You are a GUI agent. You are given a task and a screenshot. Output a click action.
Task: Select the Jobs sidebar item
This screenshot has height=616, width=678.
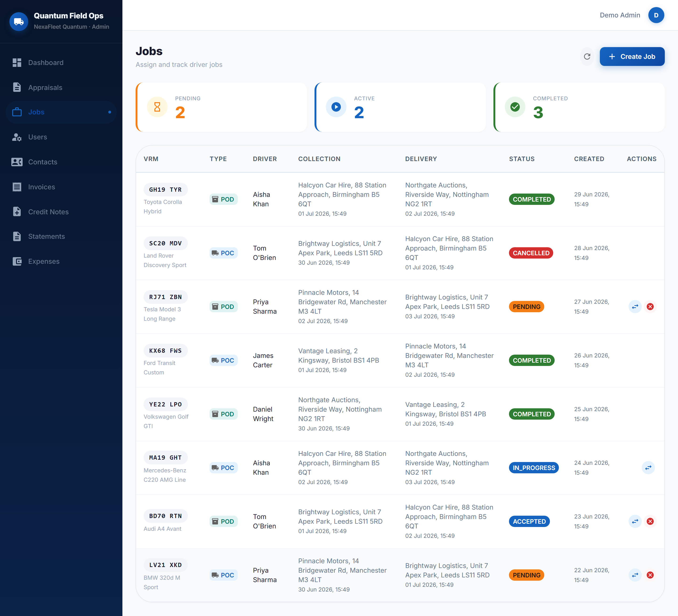pos(61,112)
